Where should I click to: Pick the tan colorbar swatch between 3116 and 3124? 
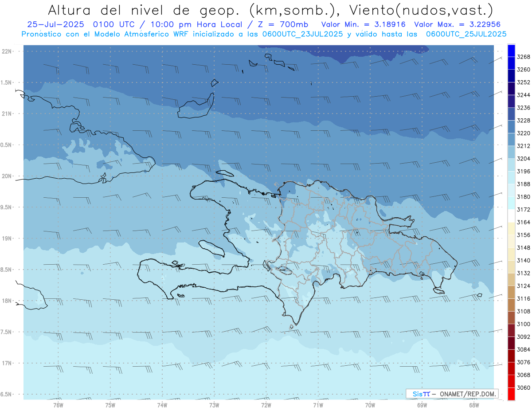click(511, 292)
